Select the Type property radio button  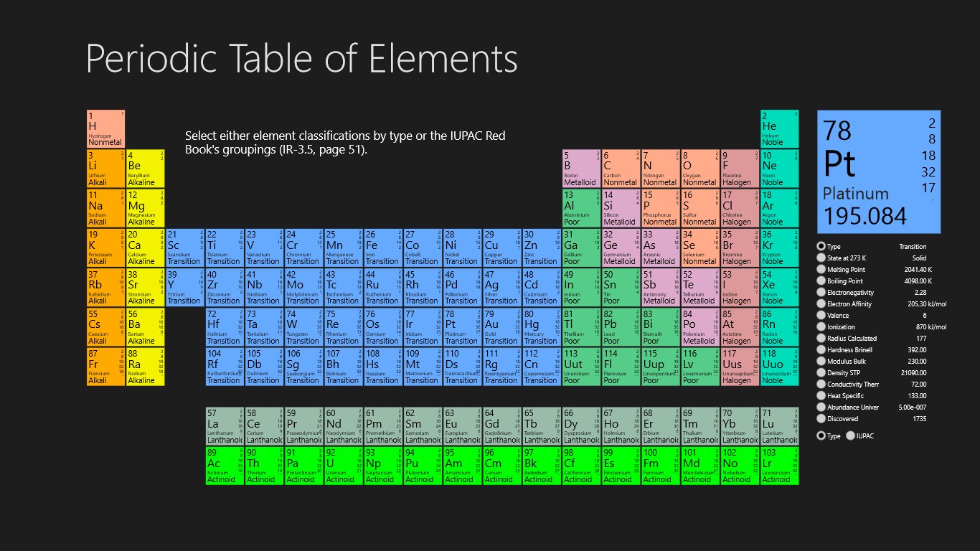(x=821, y=246)
